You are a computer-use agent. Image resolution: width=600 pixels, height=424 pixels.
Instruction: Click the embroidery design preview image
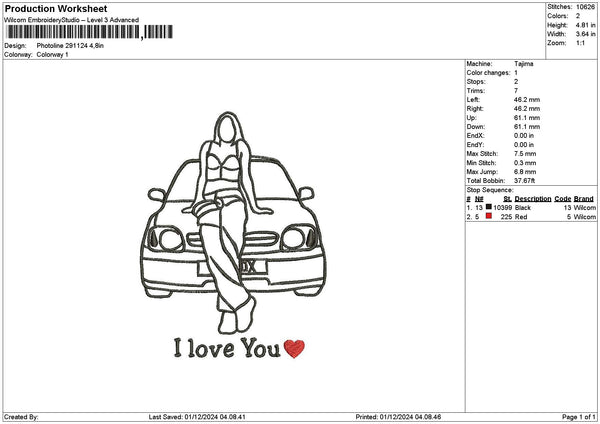[233, 235]
